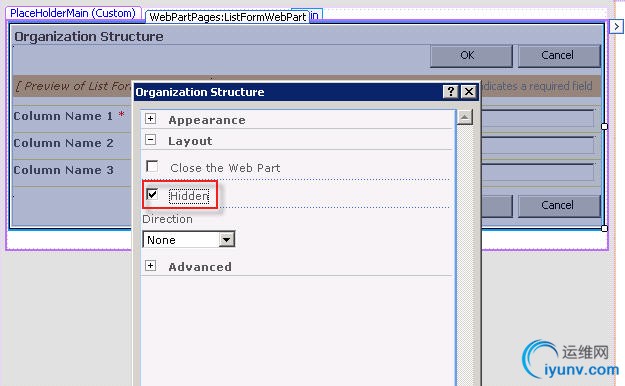Click the Column Name 3 label

tap(63, 170)
